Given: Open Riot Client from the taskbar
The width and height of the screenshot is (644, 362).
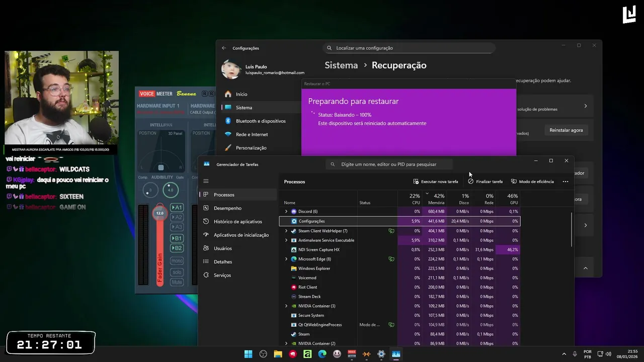Looking at the screenshot, I should (x=293, y=354).
